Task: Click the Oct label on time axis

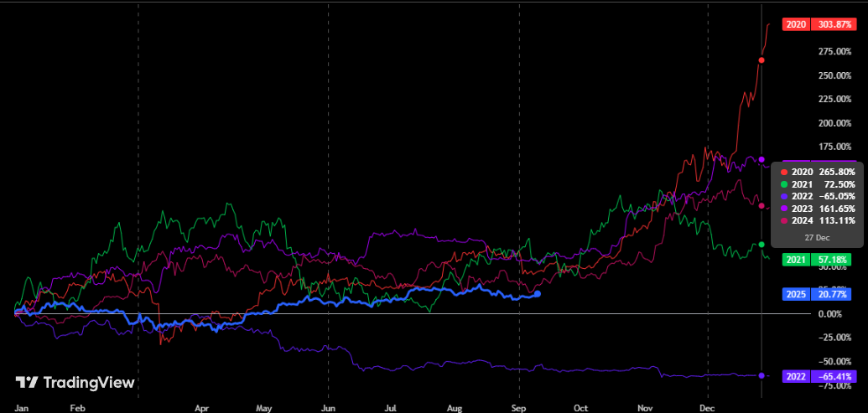Action: point(581,407)
